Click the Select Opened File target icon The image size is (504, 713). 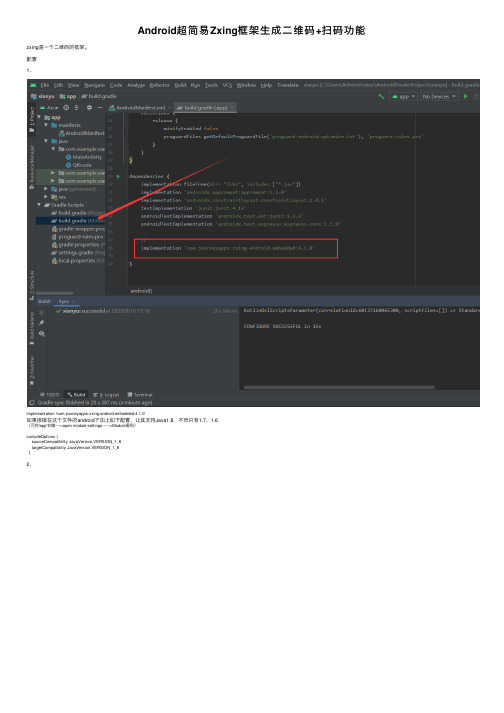[x=66, y=108]
